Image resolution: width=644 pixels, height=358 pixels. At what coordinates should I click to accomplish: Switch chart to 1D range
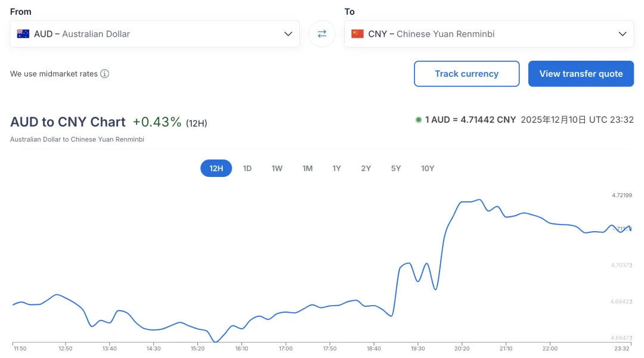click(x=247, y=169)
